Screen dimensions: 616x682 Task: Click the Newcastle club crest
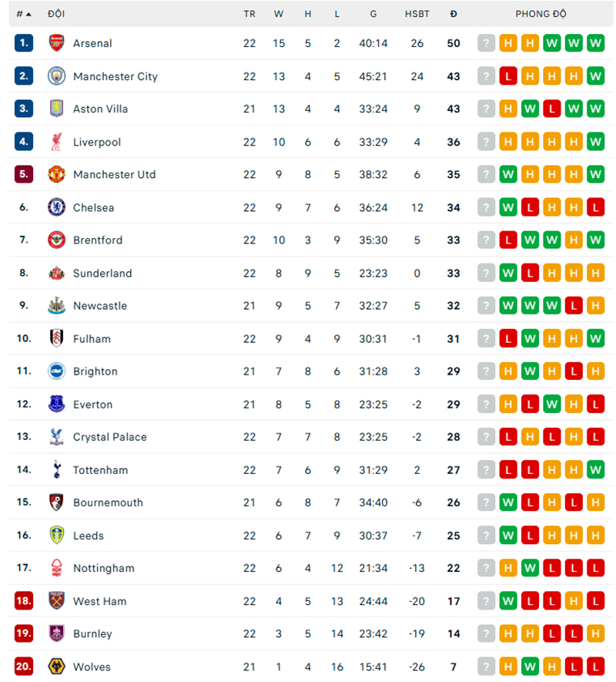56,306
